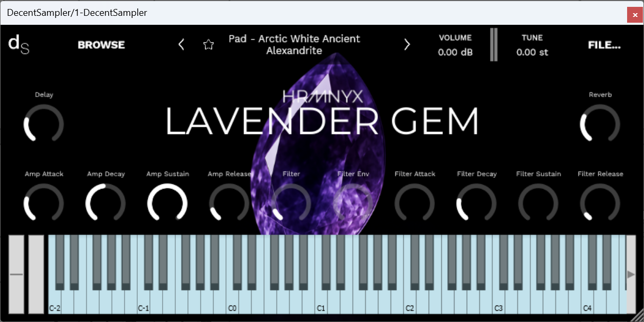Go to previous preset with left chevron
Viewport: 644px width, 322px height.
181,45
